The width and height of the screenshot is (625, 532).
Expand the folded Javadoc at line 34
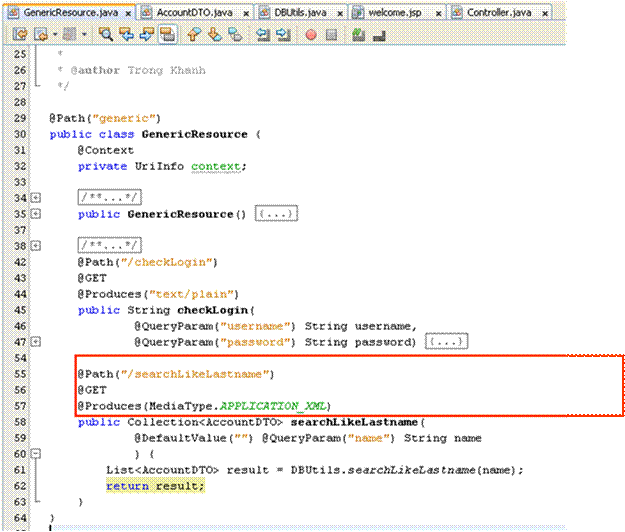pyautogui.click(x=36, y=198)
